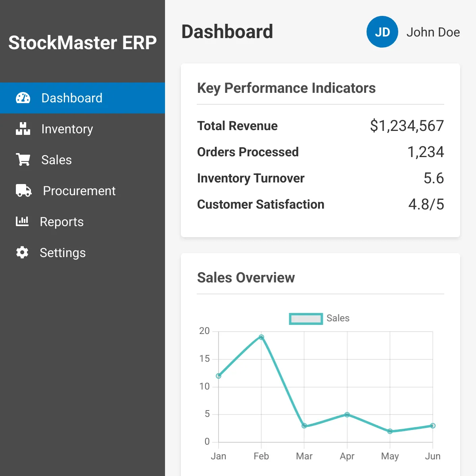Click the Feb peak data point
Screen dimensions: 476x476
[261, 337]
